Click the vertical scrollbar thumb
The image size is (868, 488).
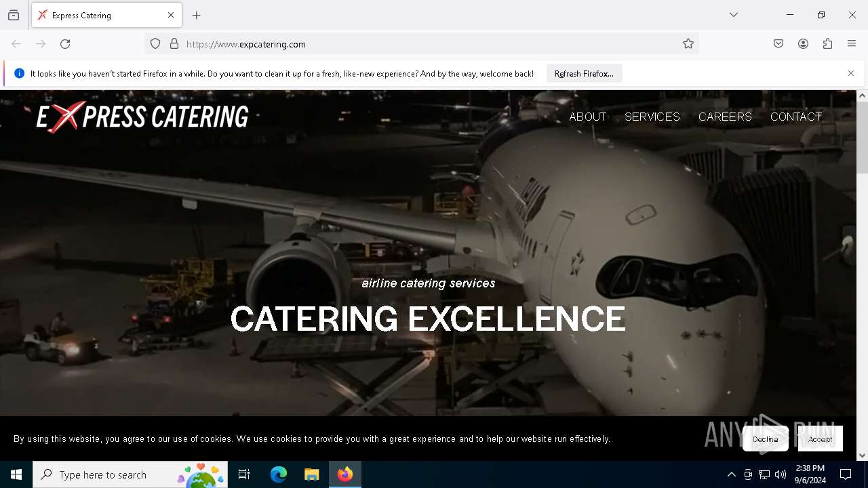[862, 138]
